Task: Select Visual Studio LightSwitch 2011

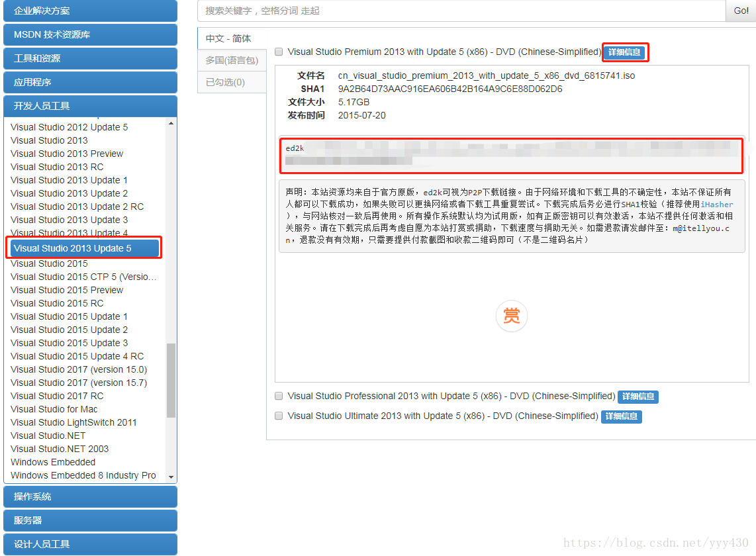Action: click(73, 422)
